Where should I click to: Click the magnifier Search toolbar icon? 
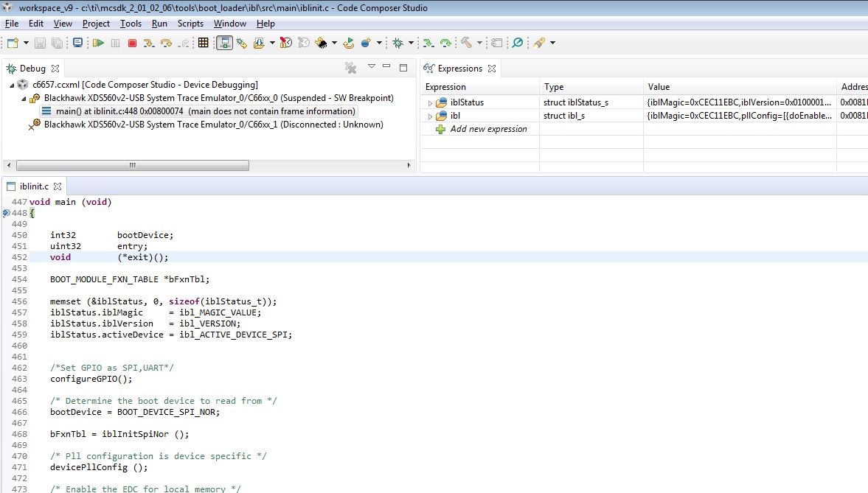[518, 43]
